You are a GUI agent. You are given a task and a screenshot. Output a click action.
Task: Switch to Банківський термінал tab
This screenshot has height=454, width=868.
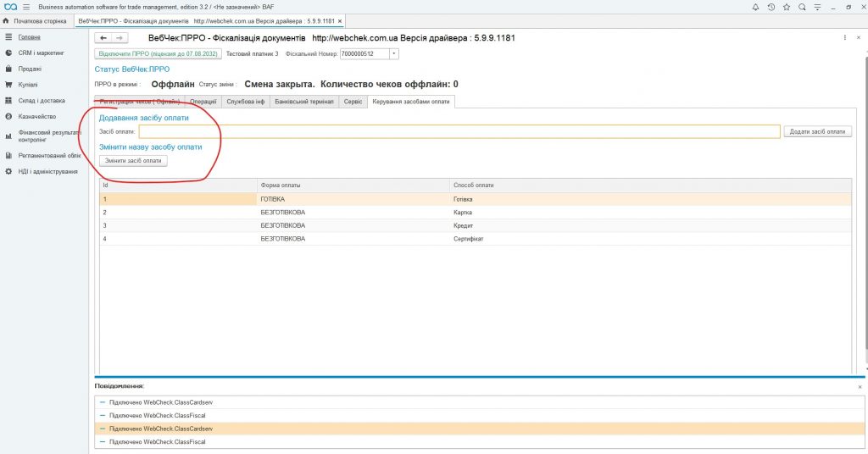[x=304, y=102]
